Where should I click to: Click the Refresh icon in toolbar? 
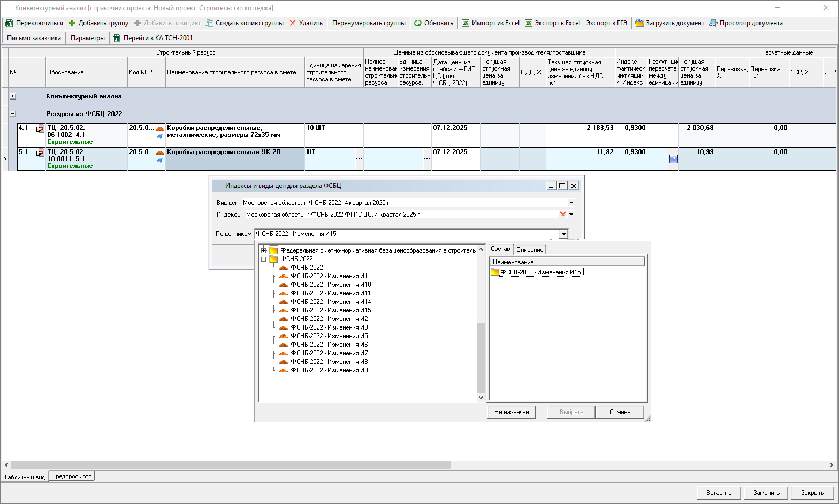click(x=418, y=23)
